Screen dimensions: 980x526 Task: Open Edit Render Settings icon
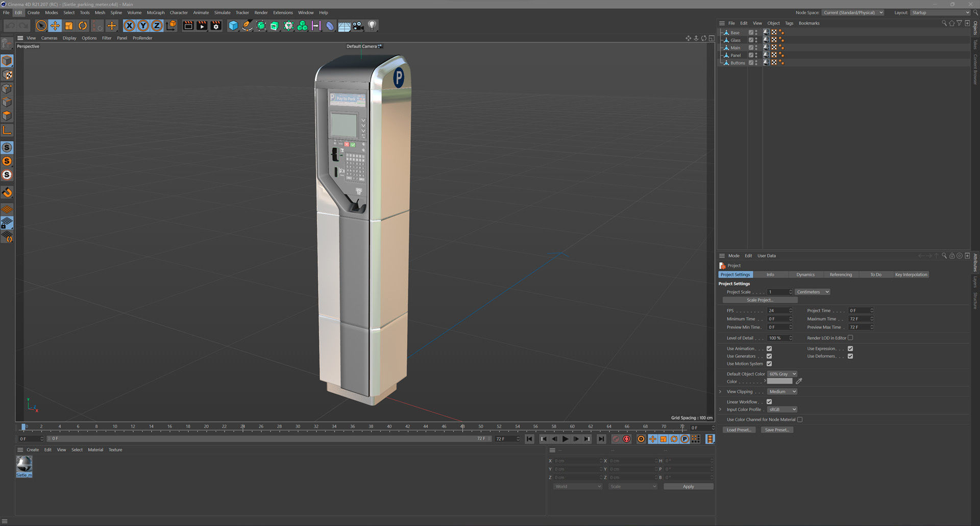coord(216,26)
